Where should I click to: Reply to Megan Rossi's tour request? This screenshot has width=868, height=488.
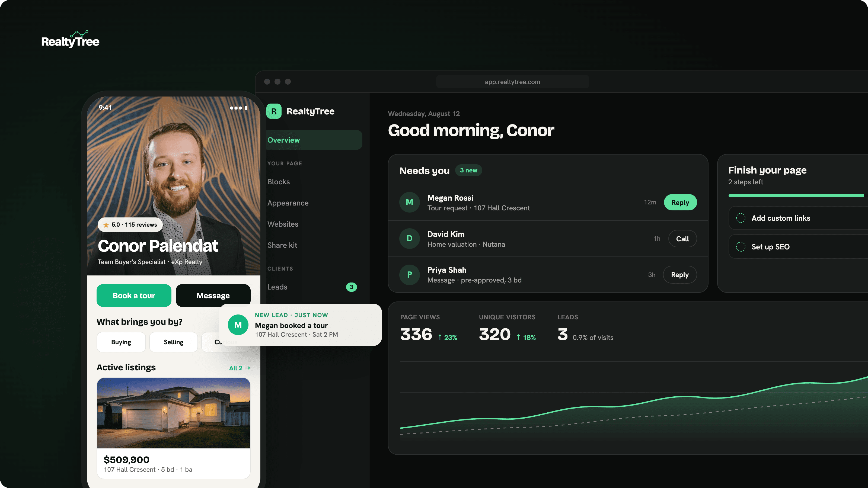click(680, 203)
